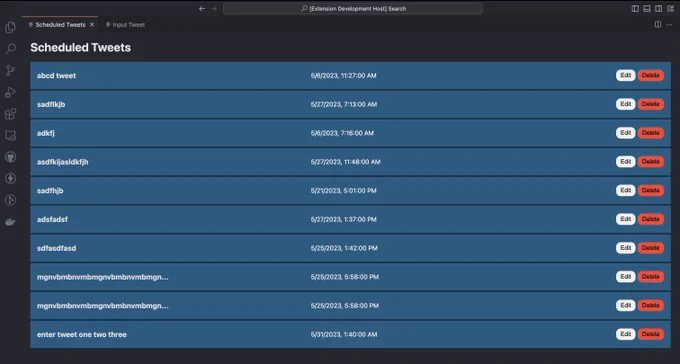
Task: Select the 'abcd tweet' text
Action: (56, 75)
